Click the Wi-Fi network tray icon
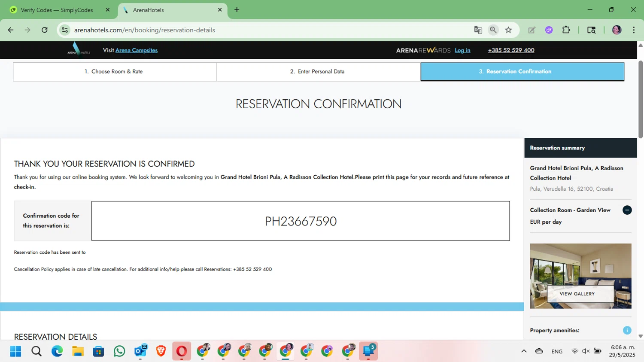Image resolution: width=644 pixels, height=362 pixels. click(574, 351)
